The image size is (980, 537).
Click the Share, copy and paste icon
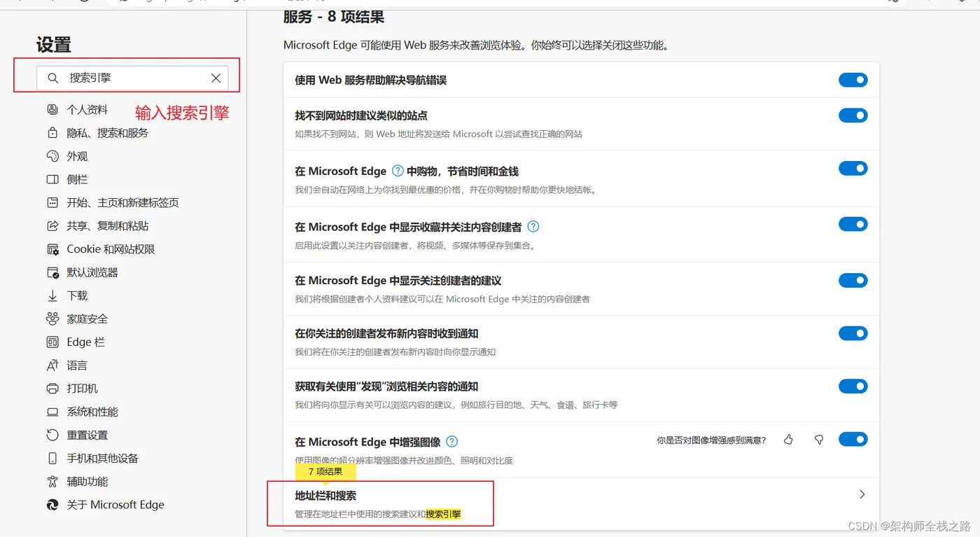[x=52, y=225]
